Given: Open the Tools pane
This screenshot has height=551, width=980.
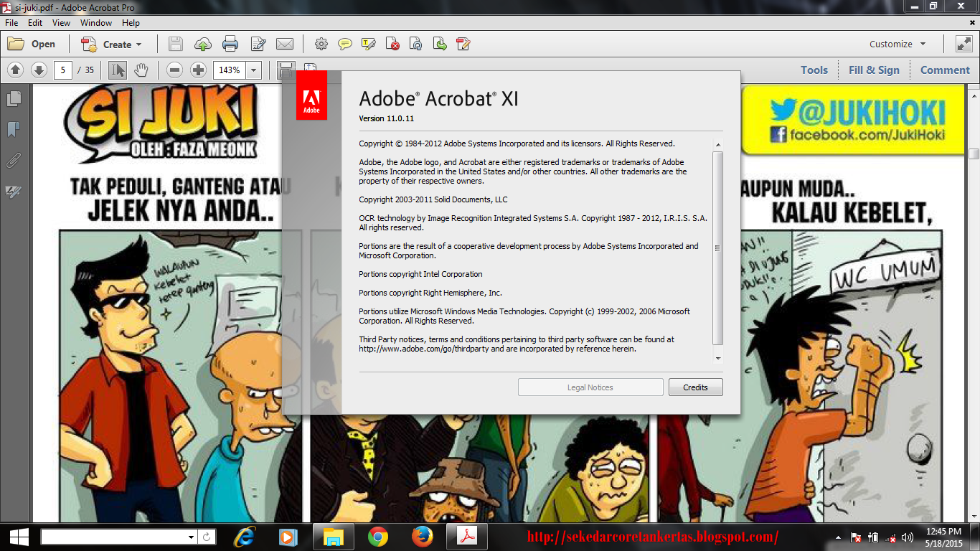Looking at the screenshot, I should coord(814,70).
